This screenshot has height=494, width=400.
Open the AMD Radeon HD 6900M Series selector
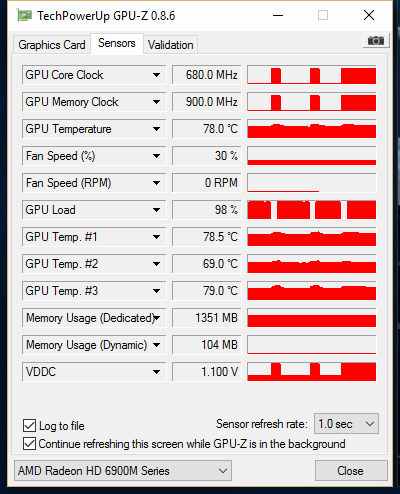pos(123,471)
